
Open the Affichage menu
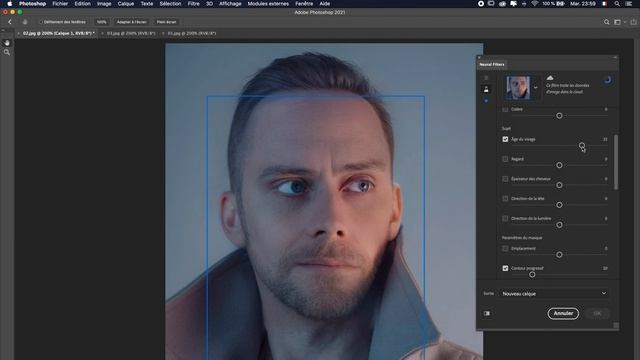click(230, 4)
